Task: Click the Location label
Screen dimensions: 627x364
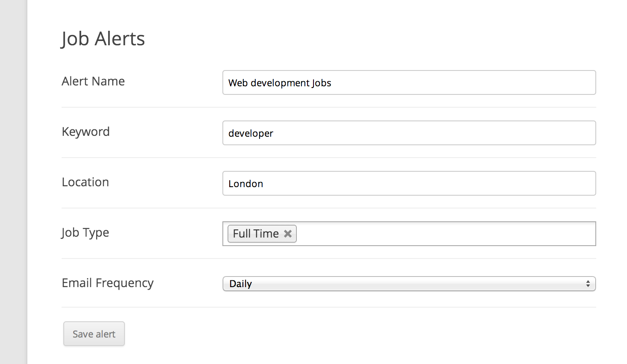Action: [86, 182]
